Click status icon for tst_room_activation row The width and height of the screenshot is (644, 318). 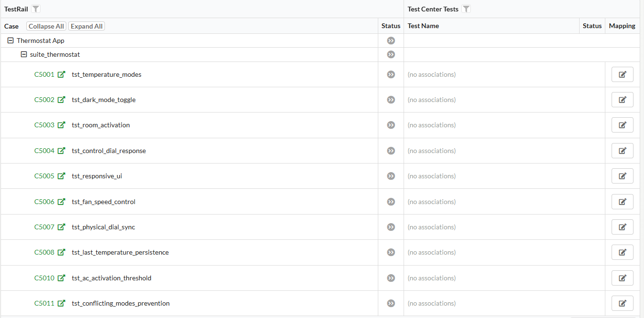click(391, 125)
